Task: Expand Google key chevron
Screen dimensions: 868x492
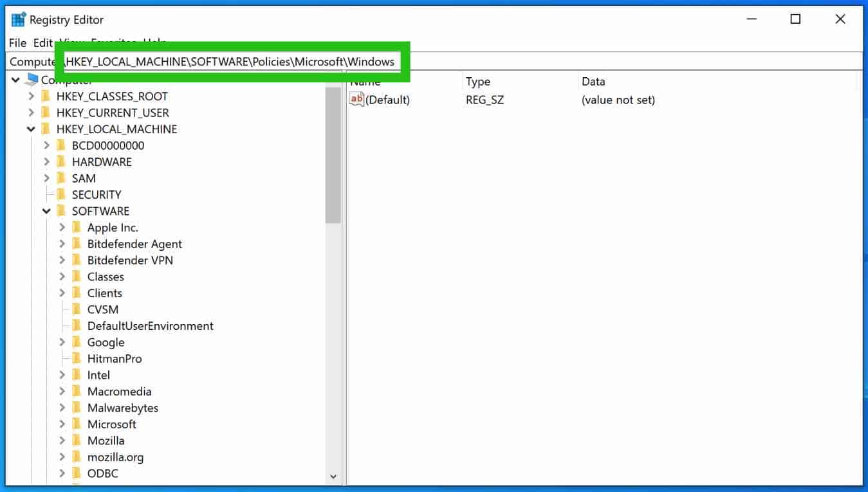Action: point(62,342)
